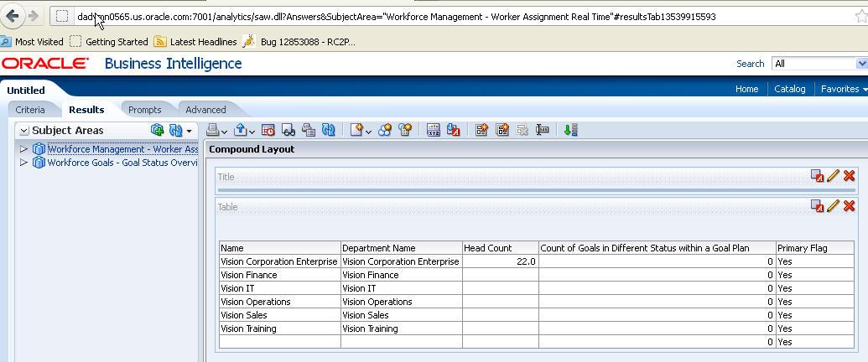The width and height of the screenshot is (868, 362).
Task: Select Workforce Goals - Goal Status tree item
Action: click(122, 163)
